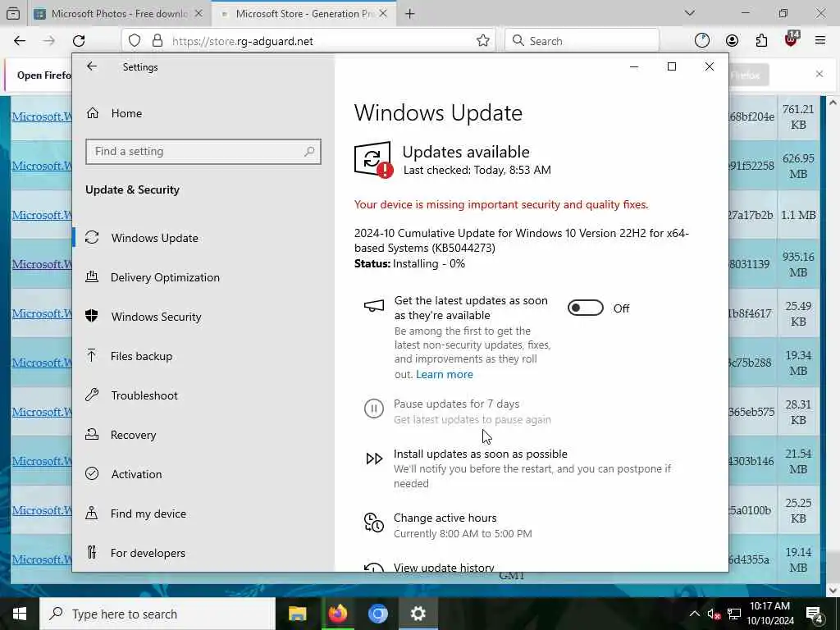Click the Windows Security shield icon
The width and height of the screenshot is (840, 630).
92,316
